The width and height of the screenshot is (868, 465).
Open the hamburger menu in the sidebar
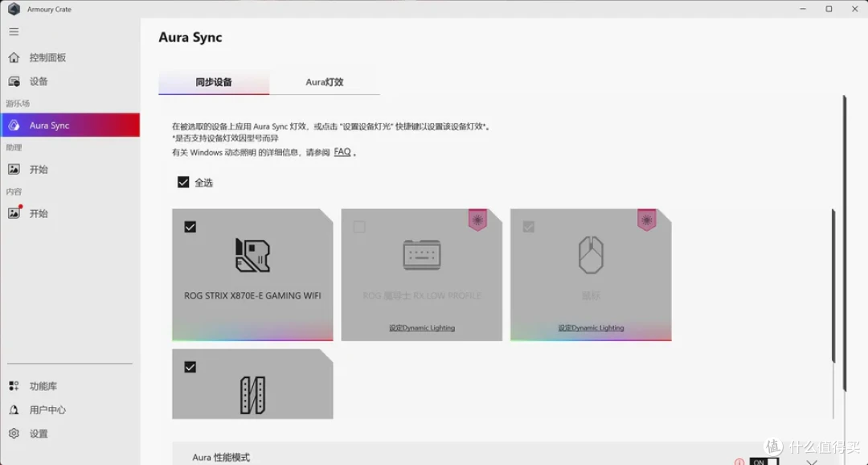click(x=14, y=31)
